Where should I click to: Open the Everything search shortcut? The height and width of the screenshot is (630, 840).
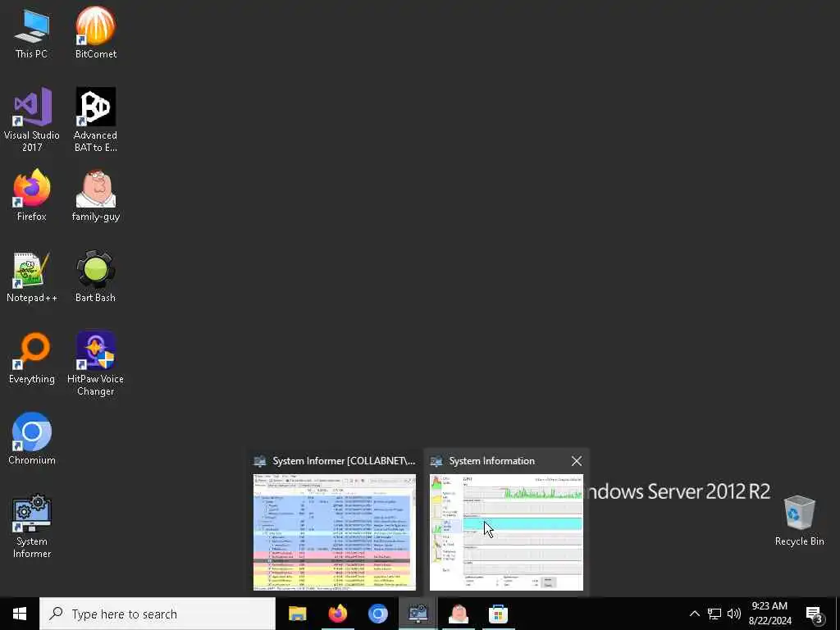point(31,358)
